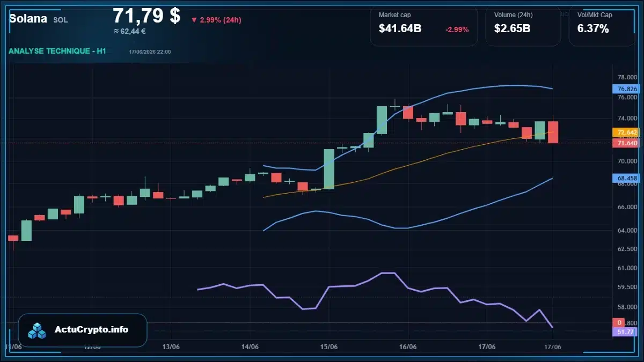Click the $2.65B volume value
The image size is (644, 362).
pyautogui.click(x=513, y=29)
